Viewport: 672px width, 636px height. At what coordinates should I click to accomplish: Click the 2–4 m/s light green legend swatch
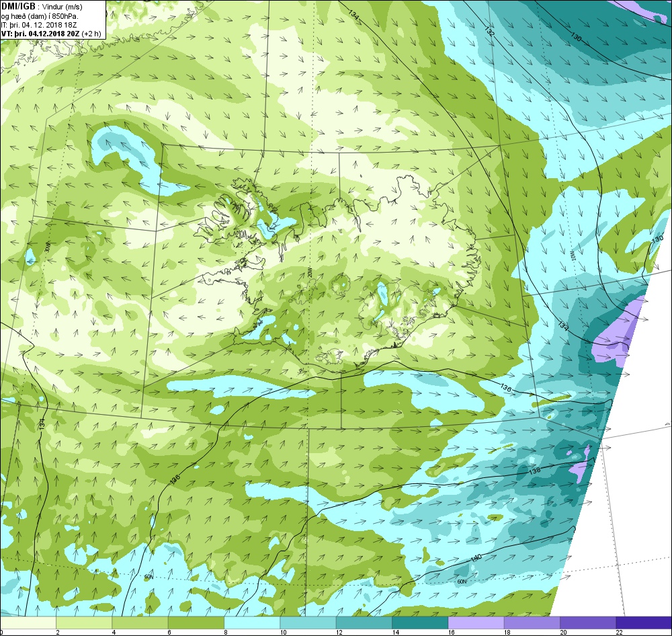(x=84, y=623)
